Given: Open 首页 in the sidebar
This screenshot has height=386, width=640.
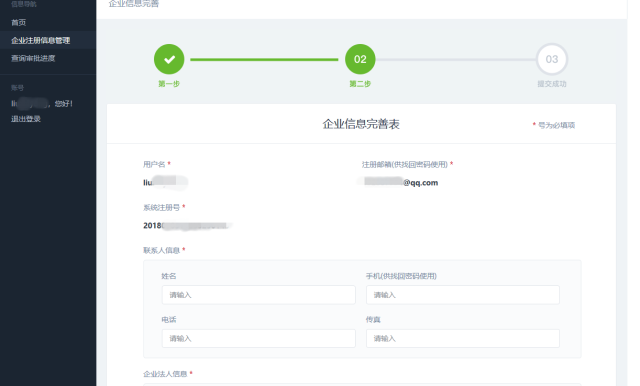Looking at the screenshot, I should pos(18,22).
